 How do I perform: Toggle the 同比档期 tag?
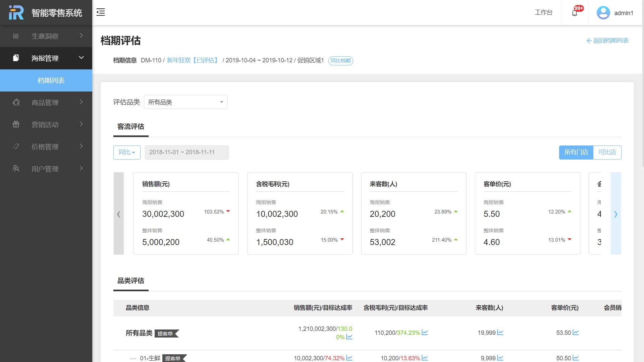click(x=340, y=61)
